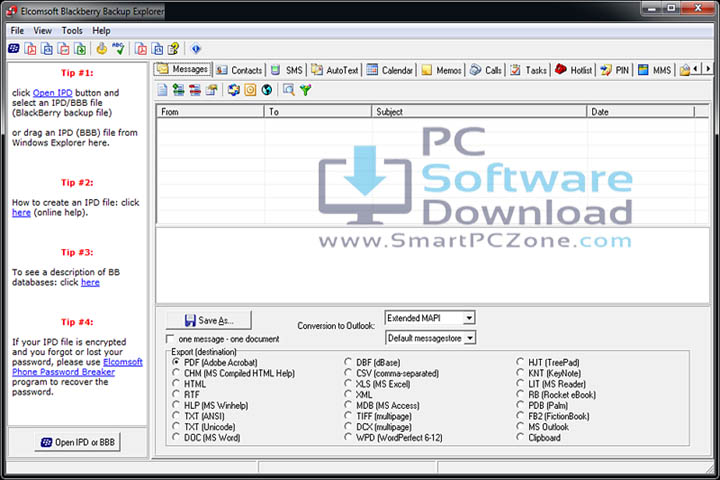Sort by the Subject column header
This screenshot has width=720, height=480.
pyautogui.click(x=478, y=112)
